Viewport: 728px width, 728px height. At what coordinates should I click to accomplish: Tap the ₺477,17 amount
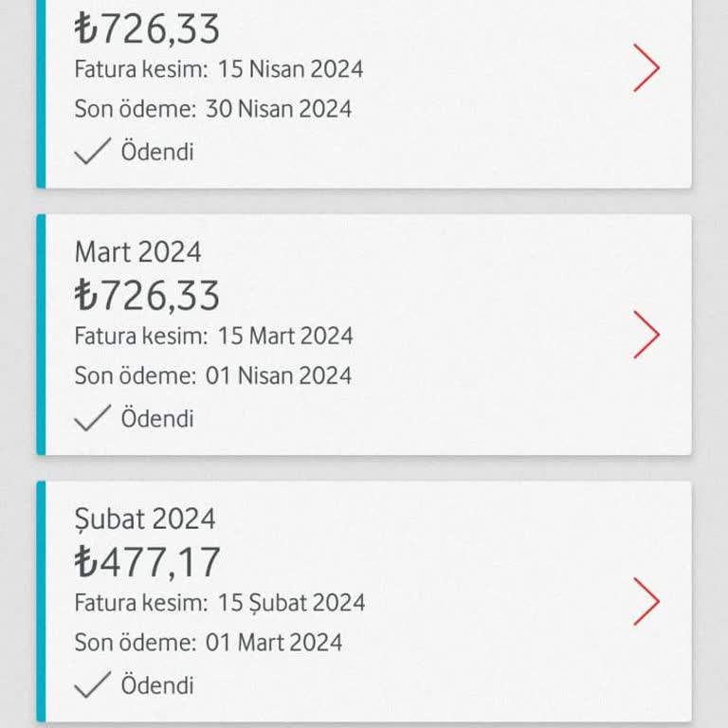coord(147,562)
